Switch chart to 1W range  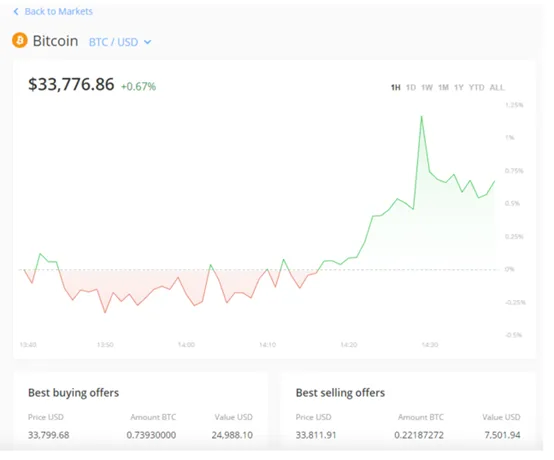(x=427, y=87)
